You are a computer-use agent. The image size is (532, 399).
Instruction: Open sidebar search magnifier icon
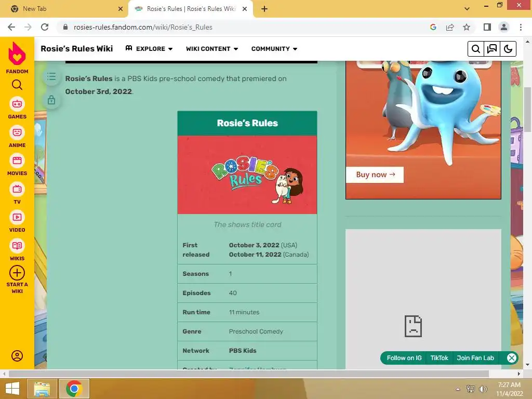click(x=17, y=85)
